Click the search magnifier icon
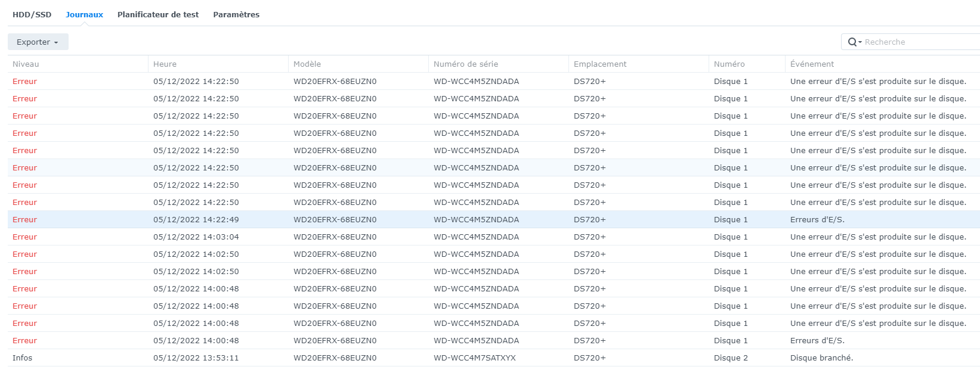This screenshot has height=376, width=980. 852,42
